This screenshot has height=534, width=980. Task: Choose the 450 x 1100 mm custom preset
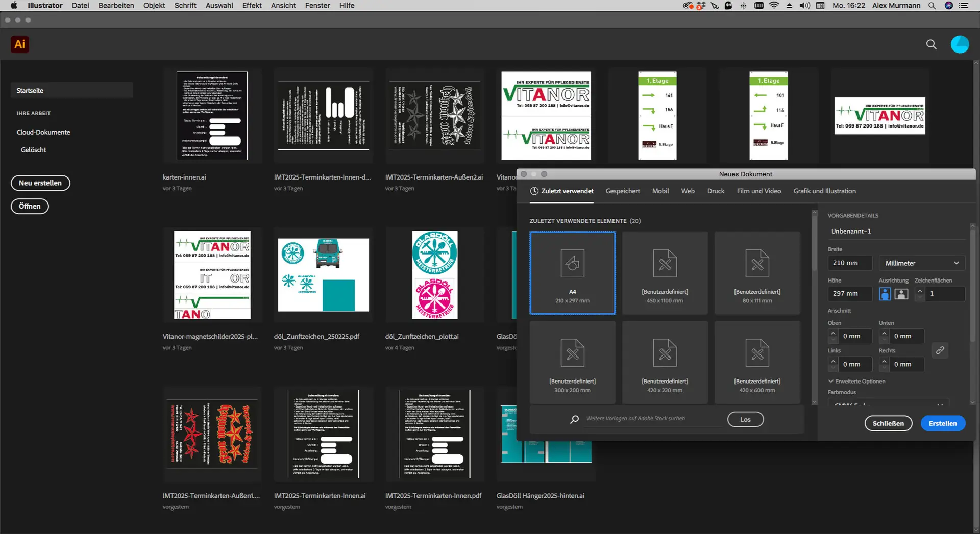665,273
